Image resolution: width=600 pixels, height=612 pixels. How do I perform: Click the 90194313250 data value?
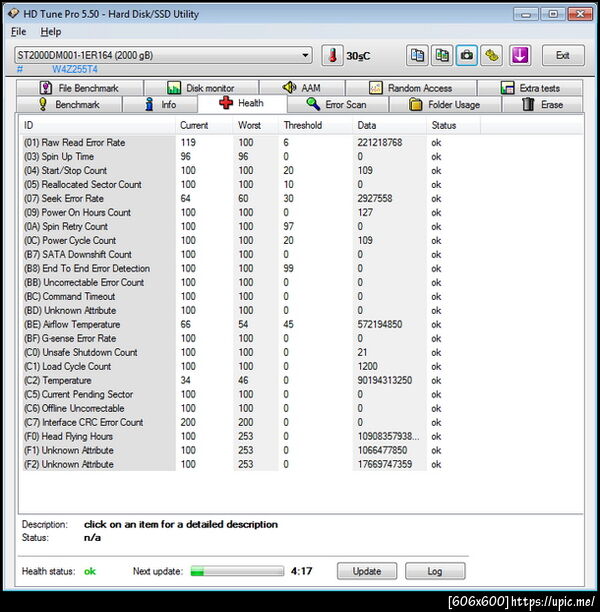coord(385,380)
